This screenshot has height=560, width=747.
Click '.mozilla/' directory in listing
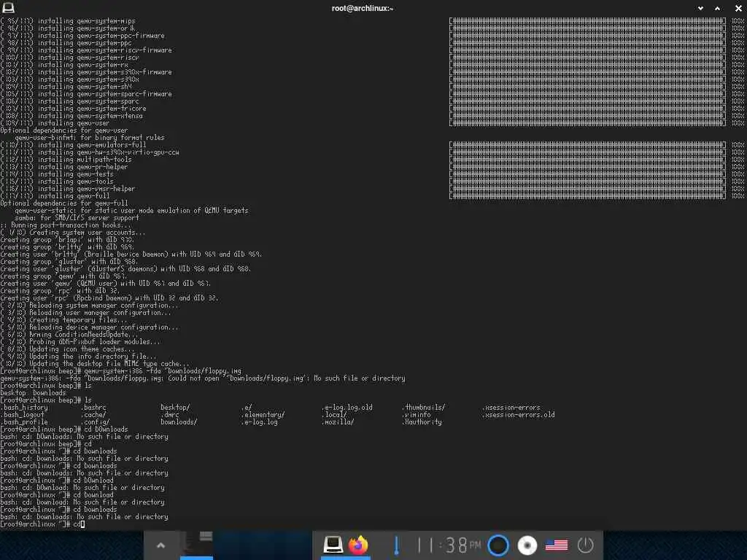click(x=338, y=422)
